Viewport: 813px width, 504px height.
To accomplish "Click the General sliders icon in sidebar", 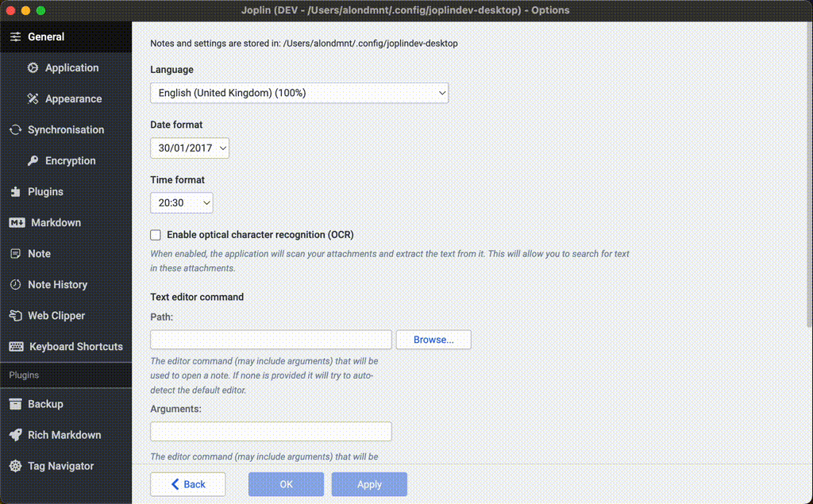I will tap(16, 37).
